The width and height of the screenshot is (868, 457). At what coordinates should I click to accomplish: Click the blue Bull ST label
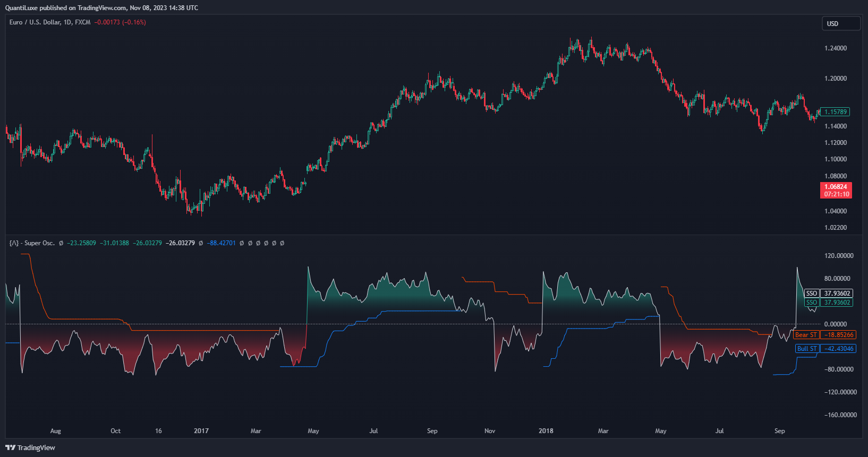pos(807,349)
